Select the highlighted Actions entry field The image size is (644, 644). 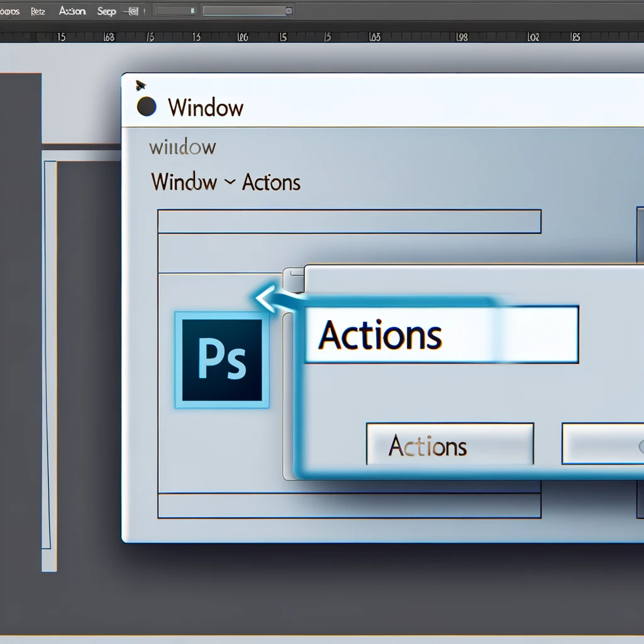click(441, 335)
